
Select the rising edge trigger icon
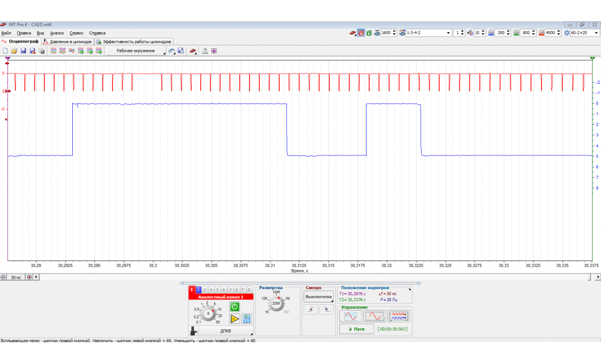311,309
